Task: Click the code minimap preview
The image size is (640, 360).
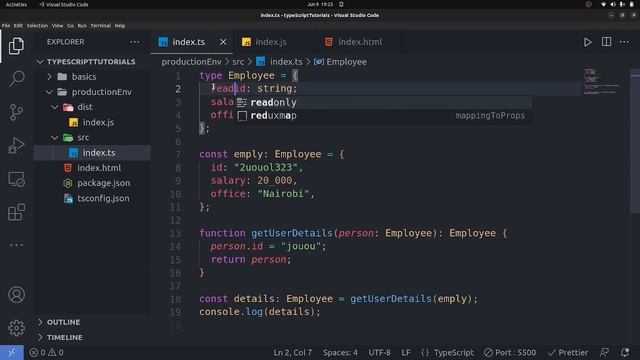Action: (601, 82)
